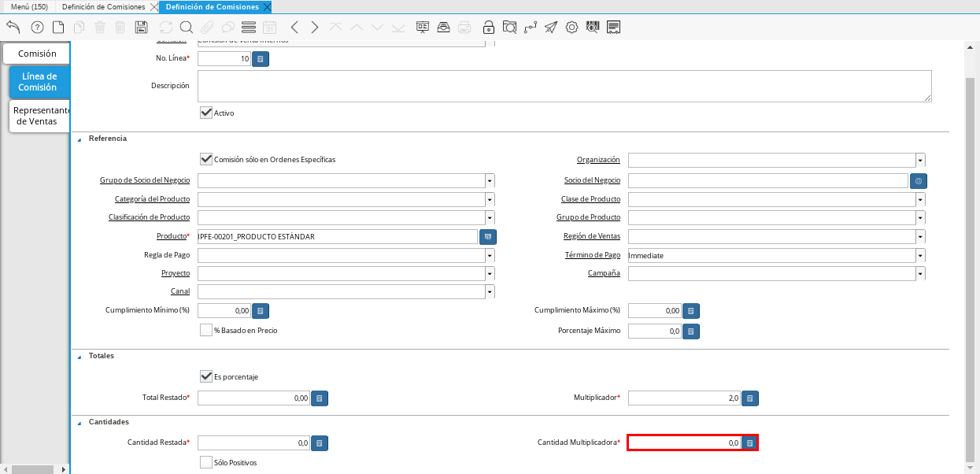Toggle grid view with the stacked lines icon
The image size is (980, 474).
(249, 28)
